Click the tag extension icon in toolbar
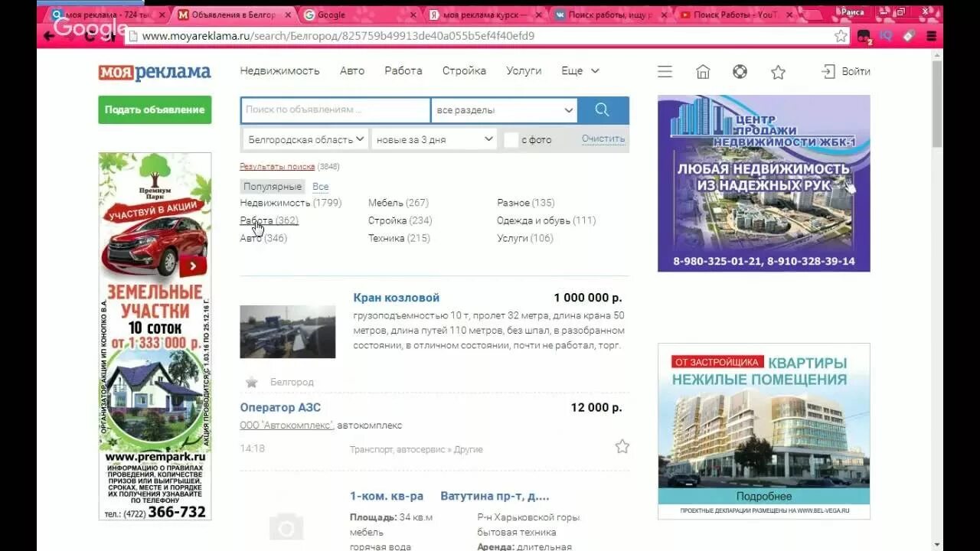This screenshot has height=551, width=980. click(908, 36)
